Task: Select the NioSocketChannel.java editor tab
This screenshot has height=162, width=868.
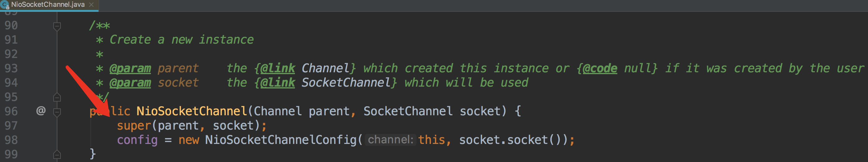Action: [x=48, y=5]
